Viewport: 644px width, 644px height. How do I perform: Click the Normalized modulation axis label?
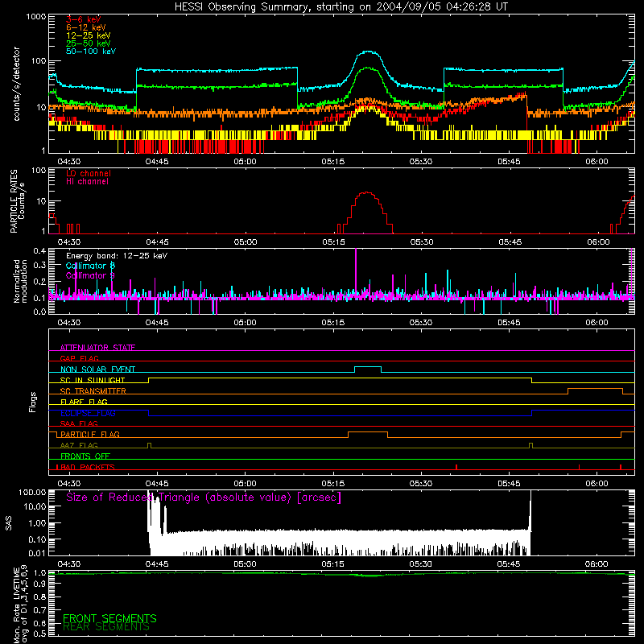pos(20,281)
